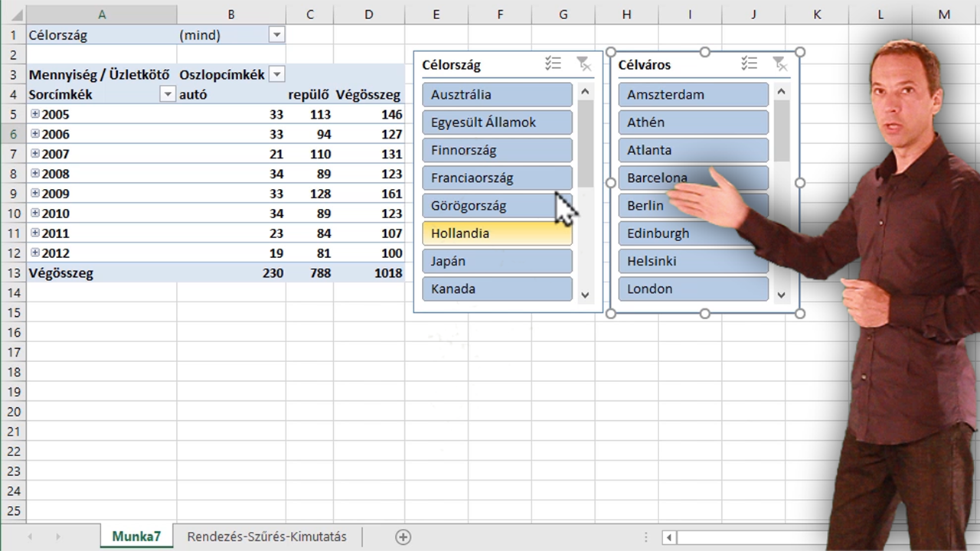
Task: Toggle multi-select in Célváros slicer
Action: 749,64
